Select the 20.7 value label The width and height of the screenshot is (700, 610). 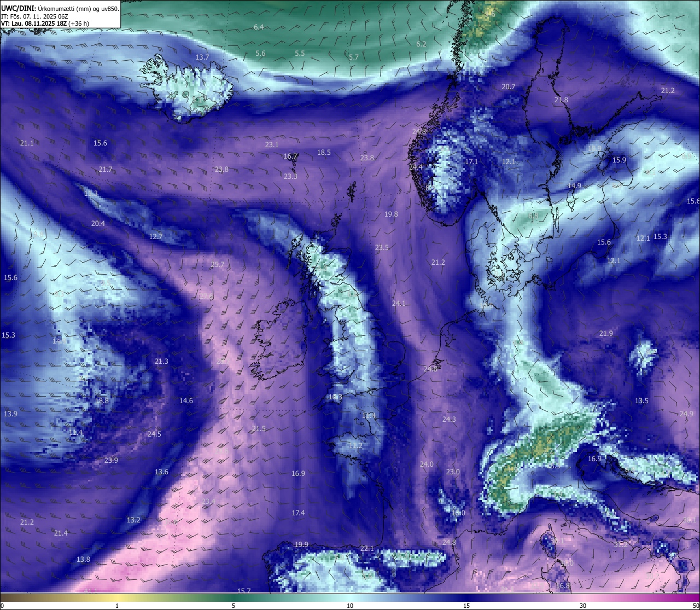[x=509, y=87]
